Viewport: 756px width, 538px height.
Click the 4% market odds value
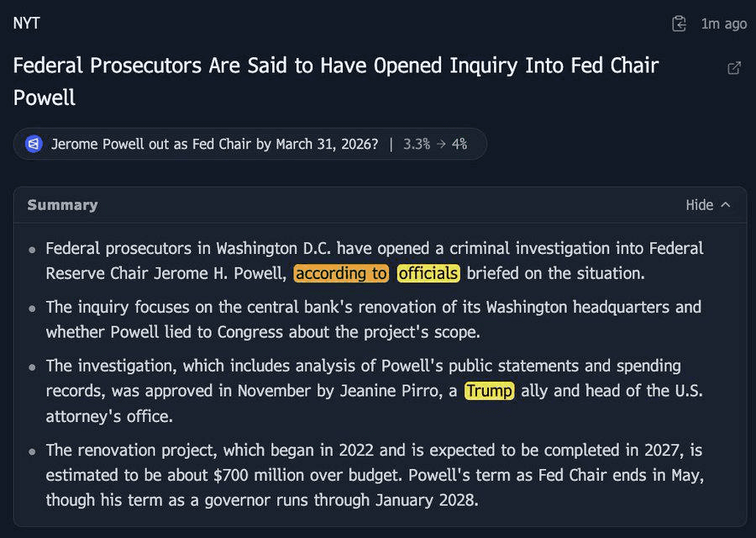click(459, 144)
